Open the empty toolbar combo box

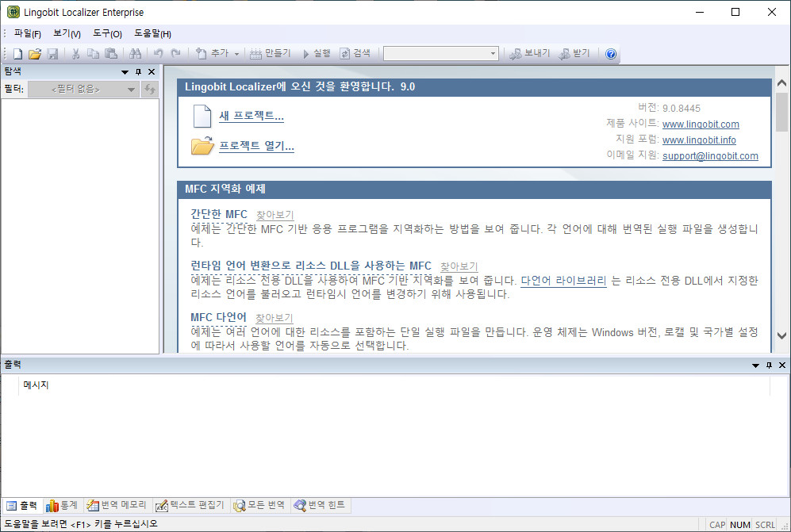click(x=441, y=53)
